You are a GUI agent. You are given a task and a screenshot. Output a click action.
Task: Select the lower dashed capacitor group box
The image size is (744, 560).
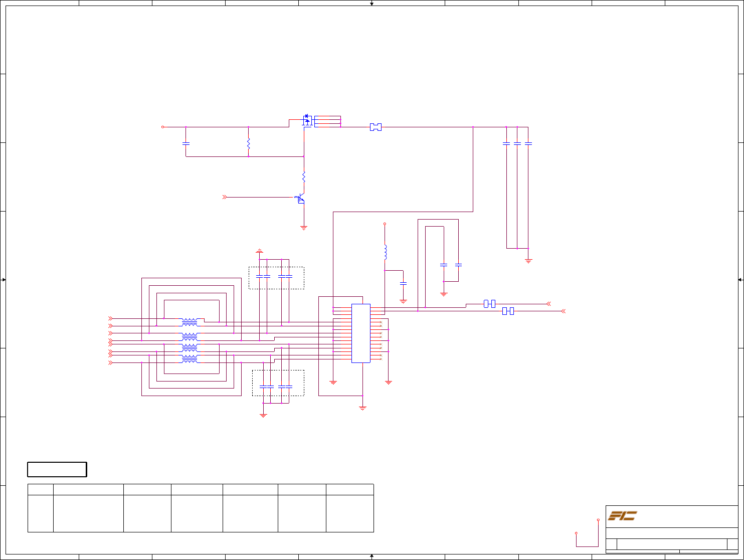(x=278, y=383)
